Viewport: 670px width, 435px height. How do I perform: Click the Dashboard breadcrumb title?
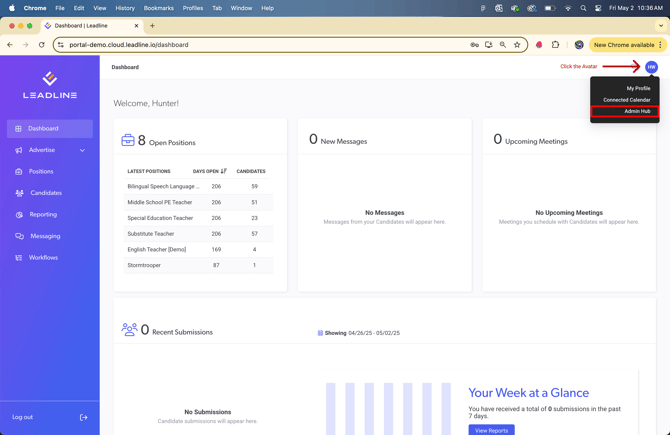(125, 67)
